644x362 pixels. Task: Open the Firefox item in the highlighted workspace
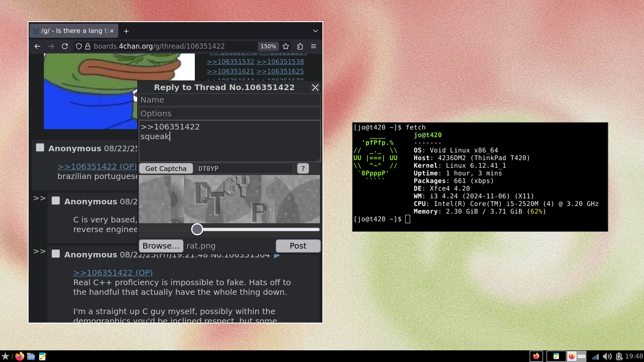[572, 356]
